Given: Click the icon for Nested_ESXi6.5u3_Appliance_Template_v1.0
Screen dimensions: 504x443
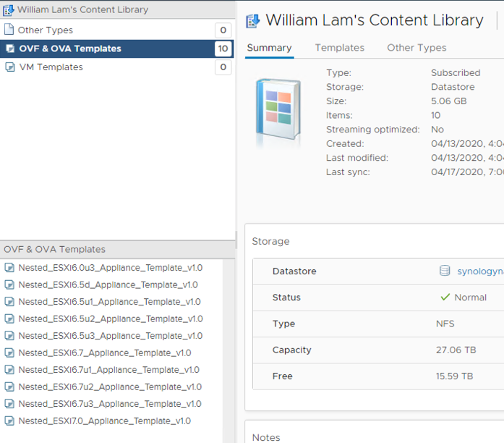Looking at the screenshot, I should (x=9, y=336).
